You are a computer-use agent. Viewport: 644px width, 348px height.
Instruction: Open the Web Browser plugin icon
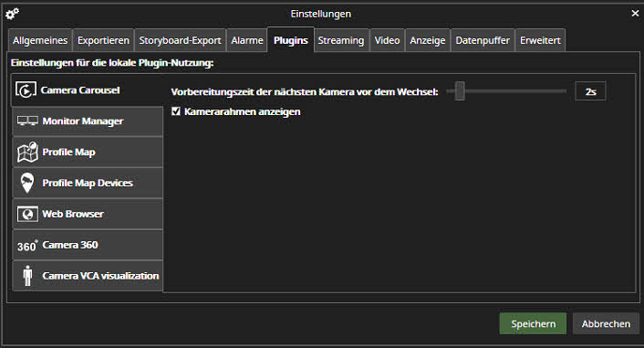pyautogui.click(x=27, y=214)
